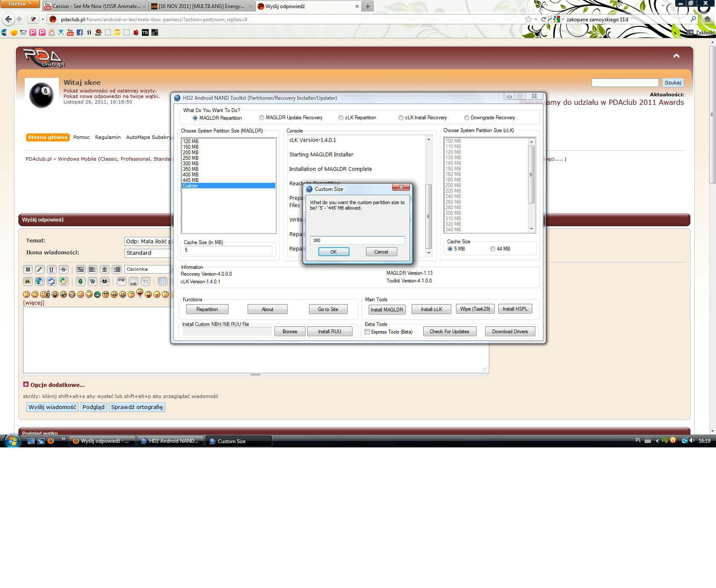This screenshot has height=588, width=716.
Task: Apply italic formatting in post editor
Action: click(40, 269)
